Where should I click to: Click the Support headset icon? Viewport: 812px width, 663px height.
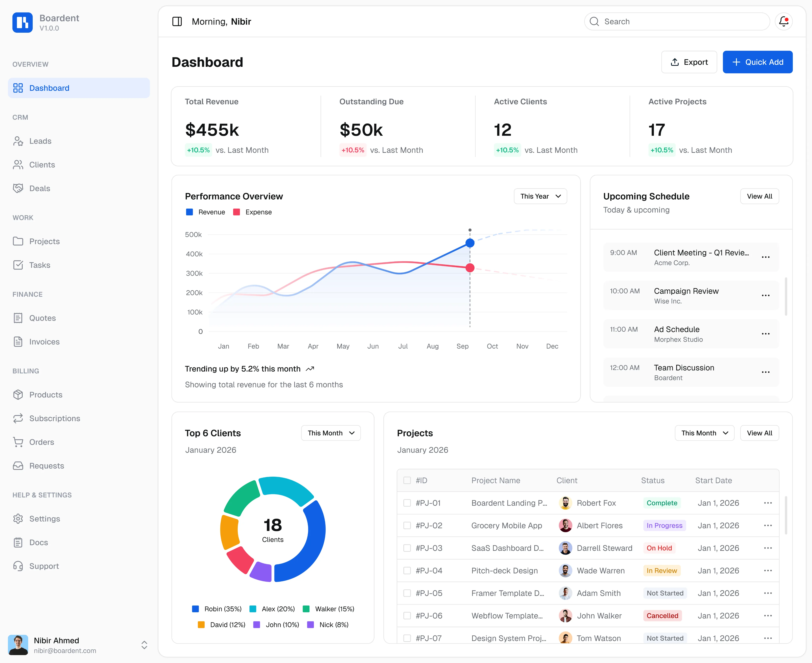(x=18, y=566)
